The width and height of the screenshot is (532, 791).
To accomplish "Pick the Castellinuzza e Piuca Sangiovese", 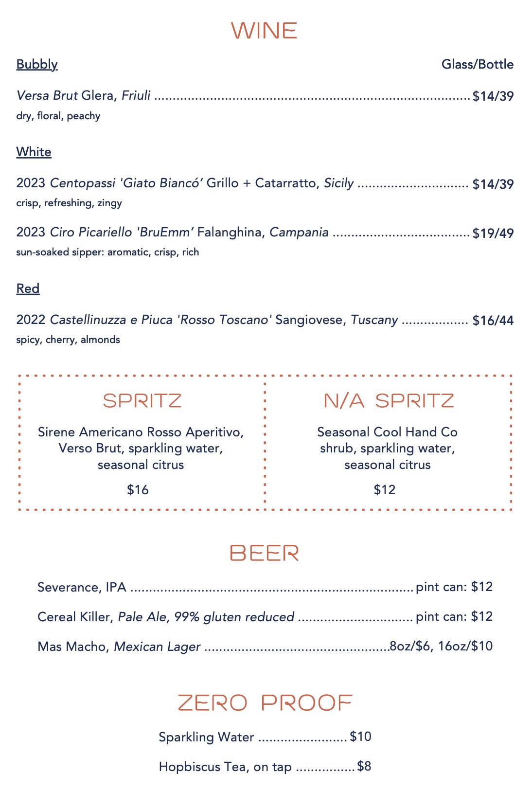I will (x=207, y=320).
